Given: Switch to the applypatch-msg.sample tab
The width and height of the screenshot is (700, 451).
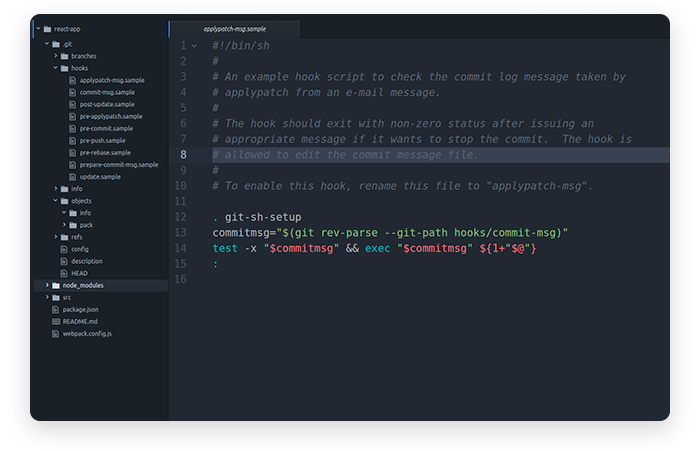Looking at the screenshot, I should 235,29.
